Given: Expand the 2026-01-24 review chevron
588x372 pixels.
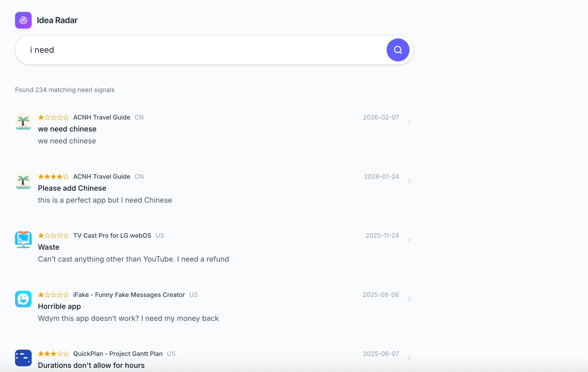Looking at the screenshot, I should coord(409,181).
